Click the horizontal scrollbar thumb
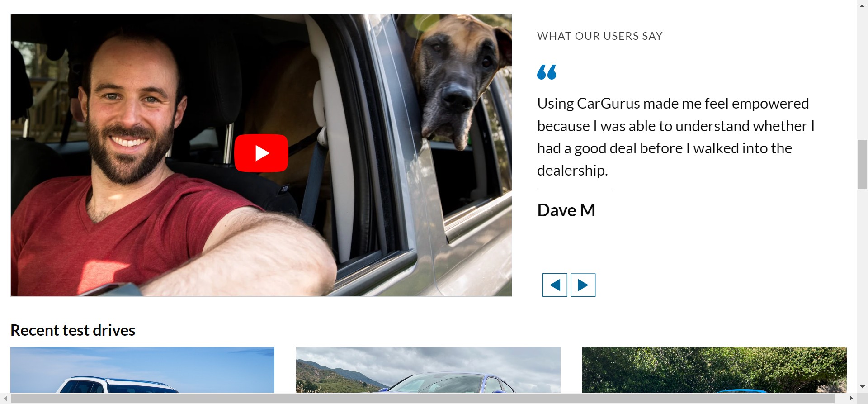Screen dimensions: 868x404 click(x=423, y=399)
